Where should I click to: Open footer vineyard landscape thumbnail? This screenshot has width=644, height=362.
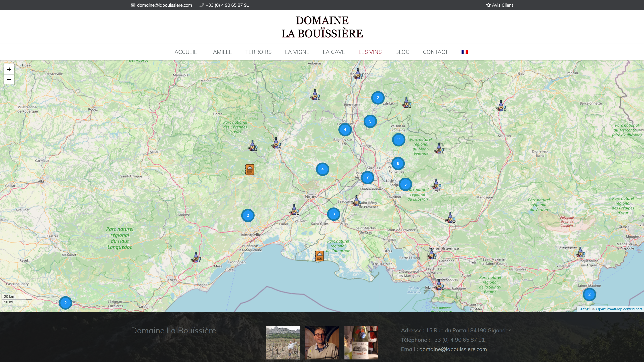283,342
